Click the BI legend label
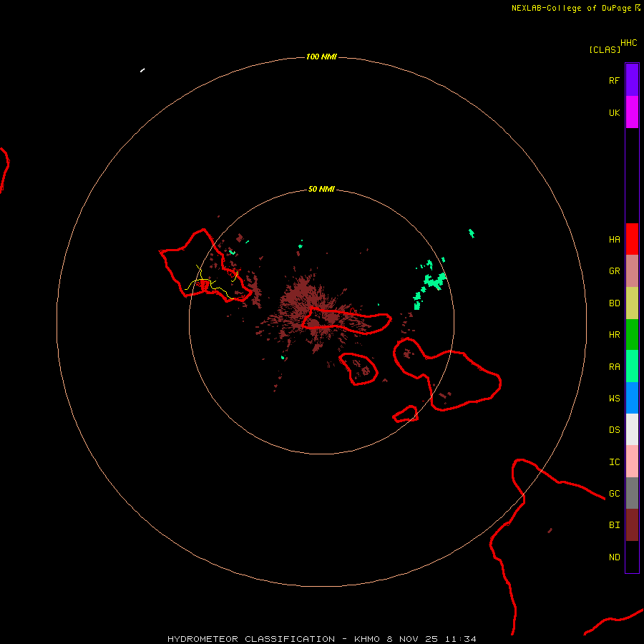 (x=614, y=525)
